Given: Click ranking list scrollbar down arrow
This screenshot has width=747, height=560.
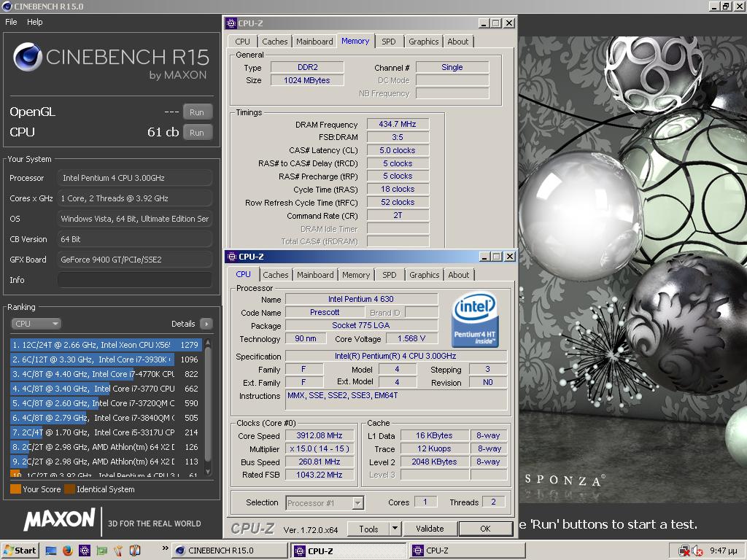Looking at the screenshot, I should click(208, 472).
